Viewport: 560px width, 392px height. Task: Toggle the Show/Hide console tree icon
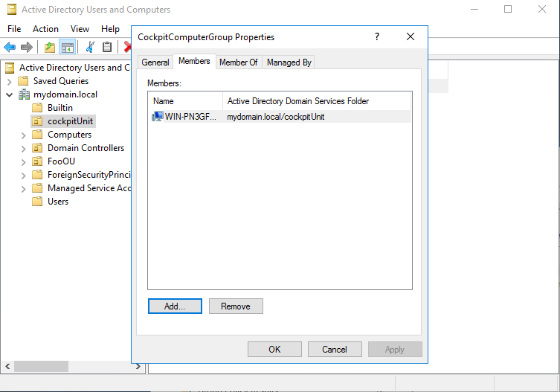pos(68,47)
